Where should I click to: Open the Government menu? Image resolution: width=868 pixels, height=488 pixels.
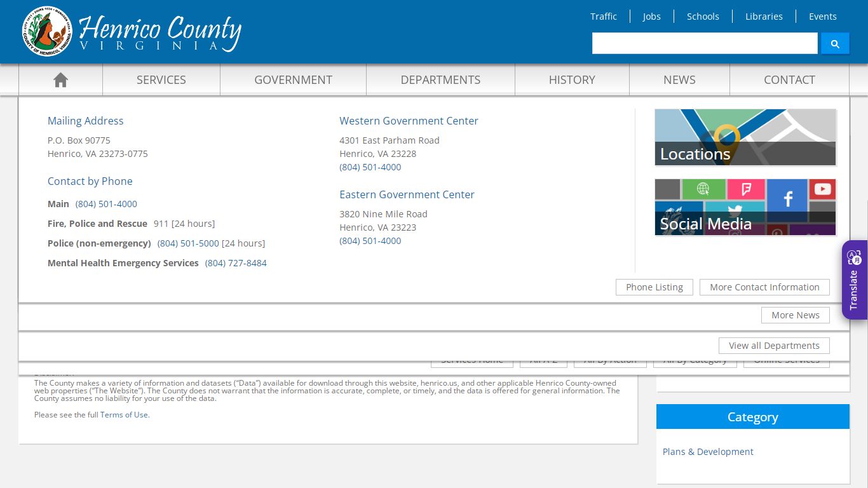click(293, 79)
